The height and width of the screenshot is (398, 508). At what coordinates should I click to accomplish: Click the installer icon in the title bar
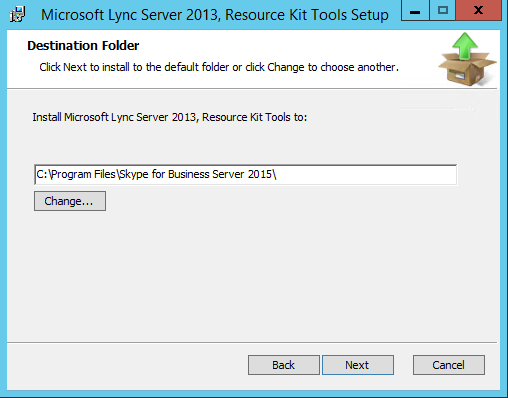17,15
